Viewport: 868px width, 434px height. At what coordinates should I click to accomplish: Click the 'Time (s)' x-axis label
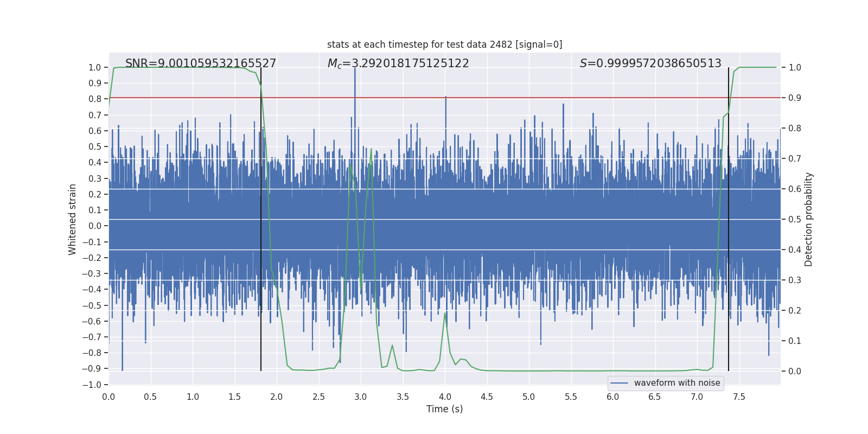pyautogui.click(x=444, y=409)
